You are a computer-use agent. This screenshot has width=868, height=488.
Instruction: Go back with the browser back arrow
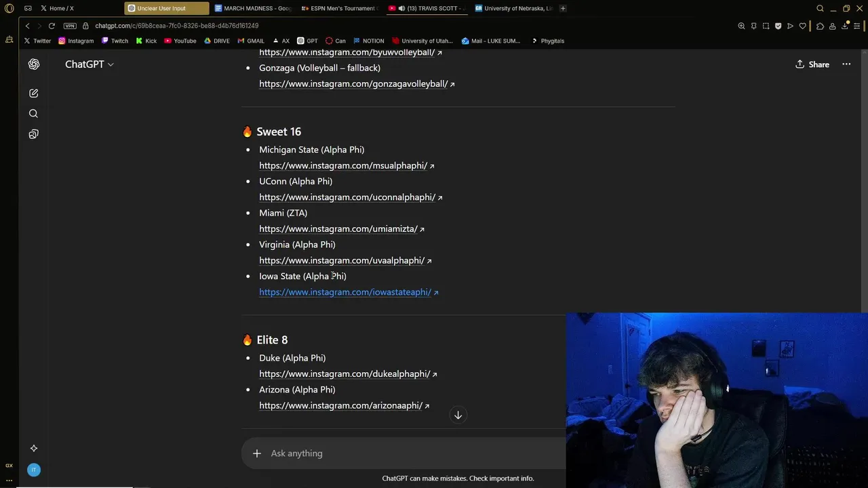coord(27,26)
